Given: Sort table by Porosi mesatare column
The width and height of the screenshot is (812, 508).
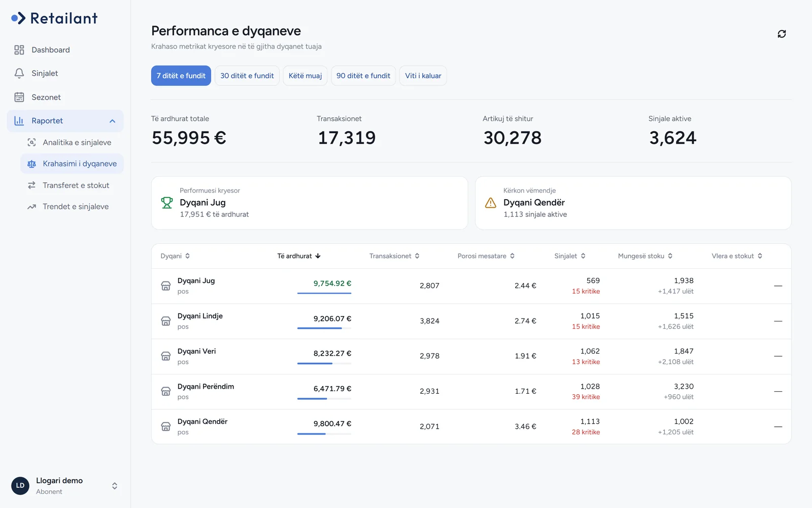Looking at the screenshot, I should point(486,256).
